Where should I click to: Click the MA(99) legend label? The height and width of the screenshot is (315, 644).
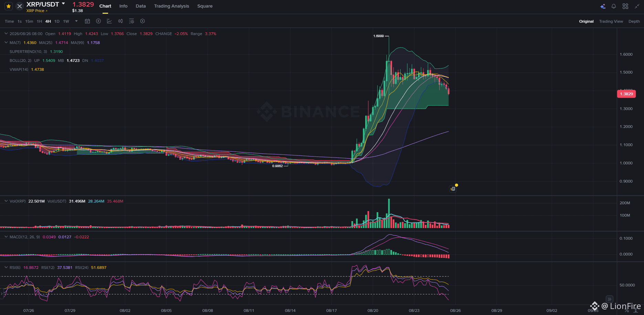pos(77,43)
